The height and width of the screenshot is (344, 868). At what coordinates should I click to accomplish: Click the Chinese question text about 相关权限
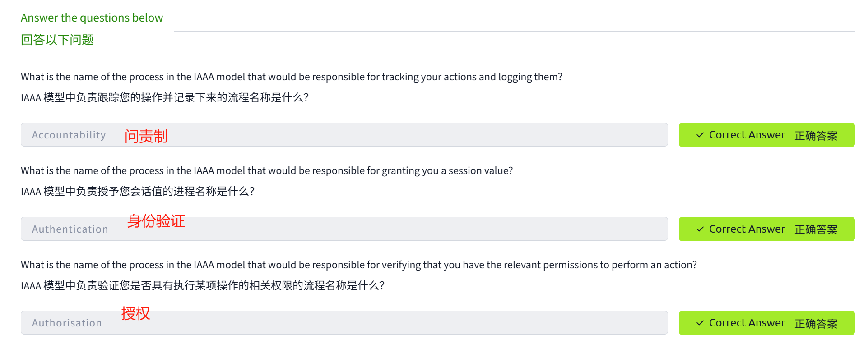point(203,285)
